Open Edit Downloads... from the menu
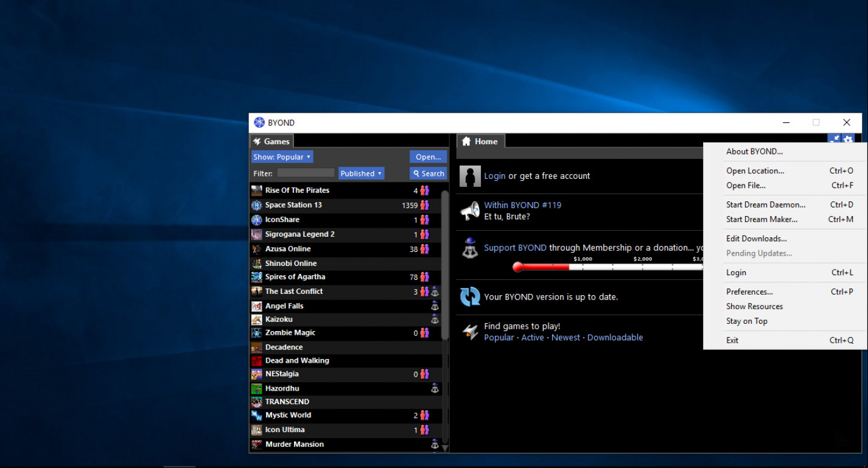868x468 pixels. [x=785, y=239]
